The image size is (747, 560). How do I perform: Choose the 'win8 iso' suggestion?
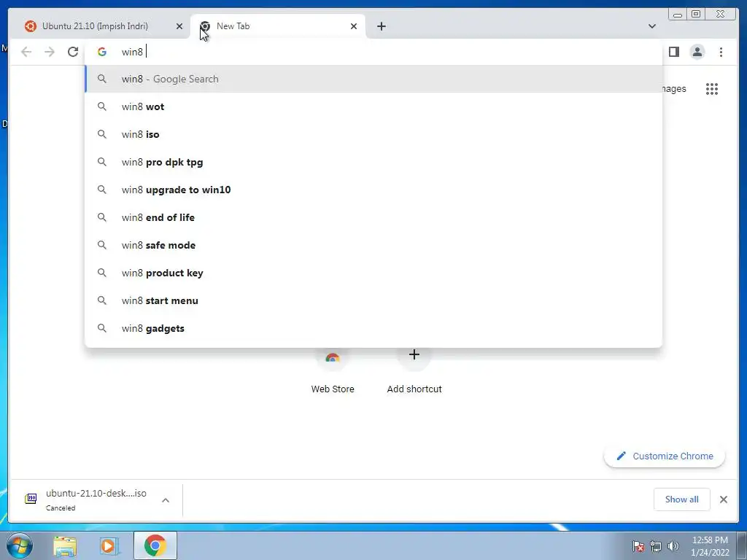(x=373, y=134)
